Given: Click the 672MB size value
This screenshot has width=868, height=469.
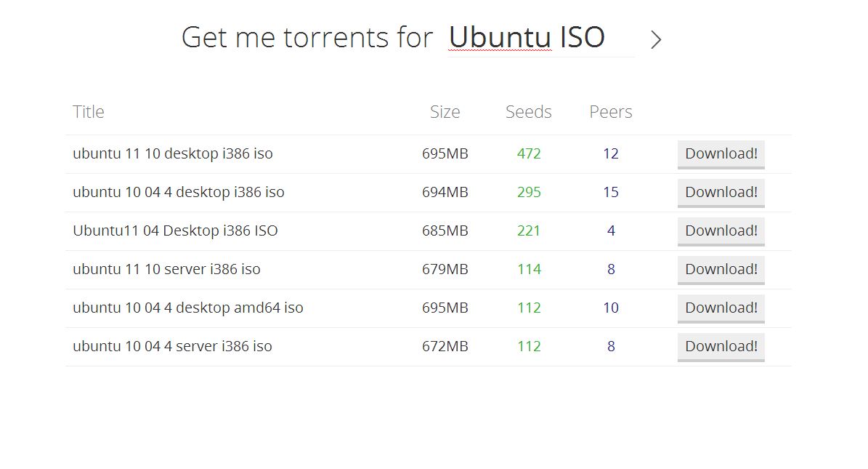Looking at the screenshot, I should tap(445, 347).
